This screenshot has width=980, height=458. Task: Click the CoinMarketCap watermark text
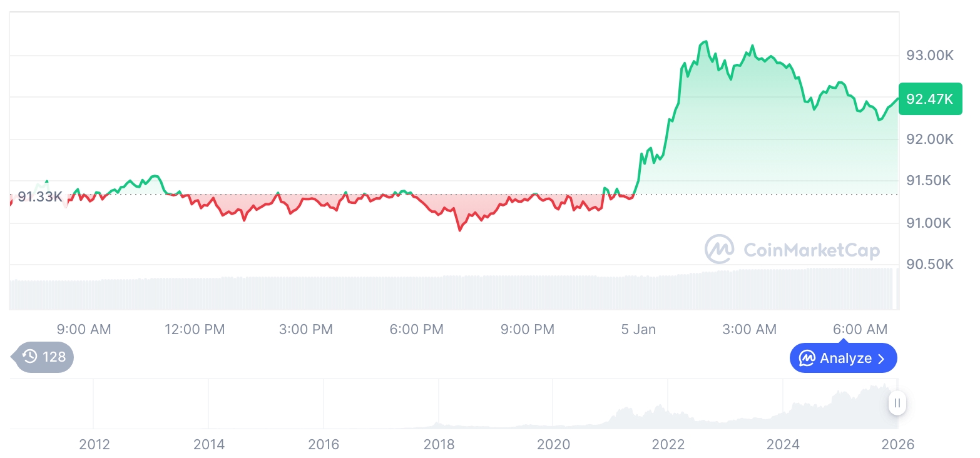pyautogui.click(x=812, y=250)
